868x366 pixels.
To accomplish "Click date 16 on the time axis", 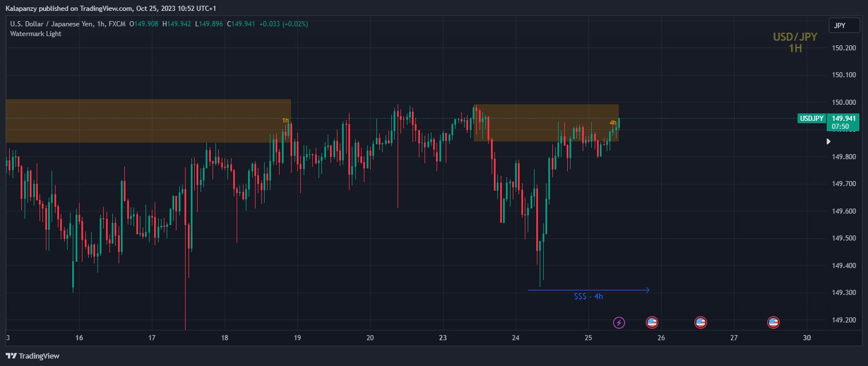I will click(79, 338).
